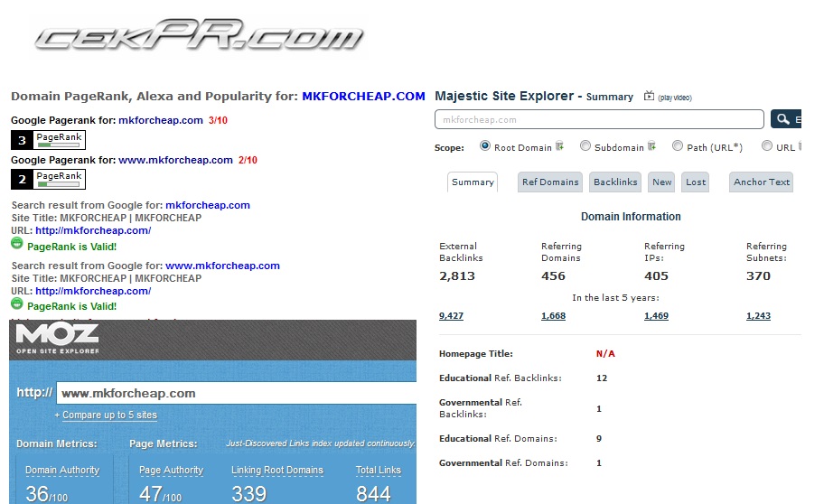Open www.mkforcheap.com link in Pagerank line
824x504 pixels.
tap(175, 160)
